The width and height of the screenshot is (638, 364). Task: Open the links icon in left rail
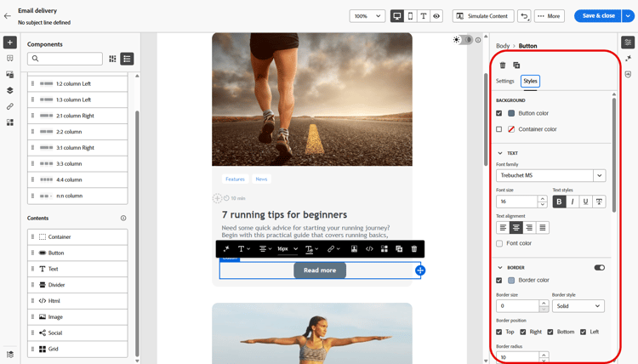10,106
